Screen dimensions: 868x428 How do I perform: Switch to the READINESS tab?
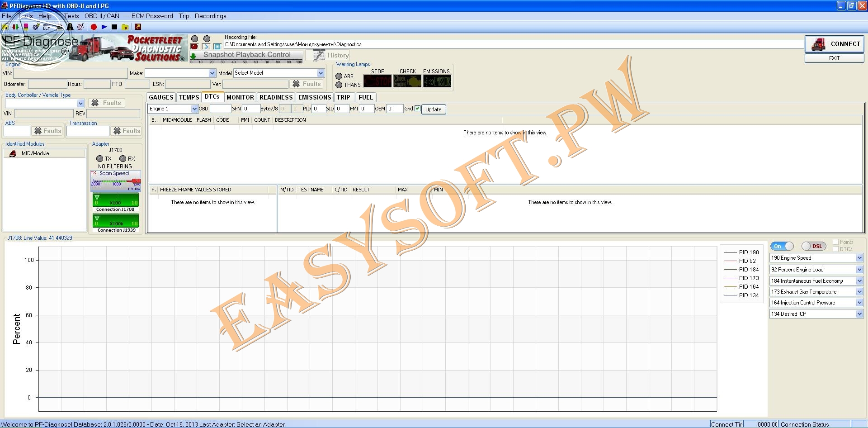pyautogui.click(x=276, y=97)
